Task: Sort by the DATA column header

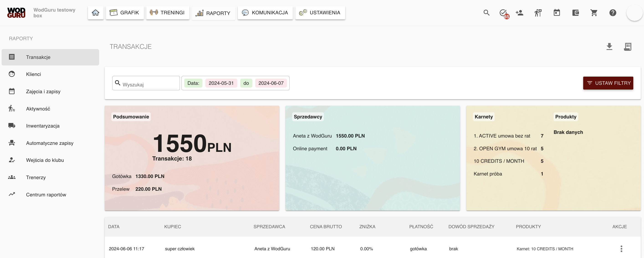Action: click(114, 227)
